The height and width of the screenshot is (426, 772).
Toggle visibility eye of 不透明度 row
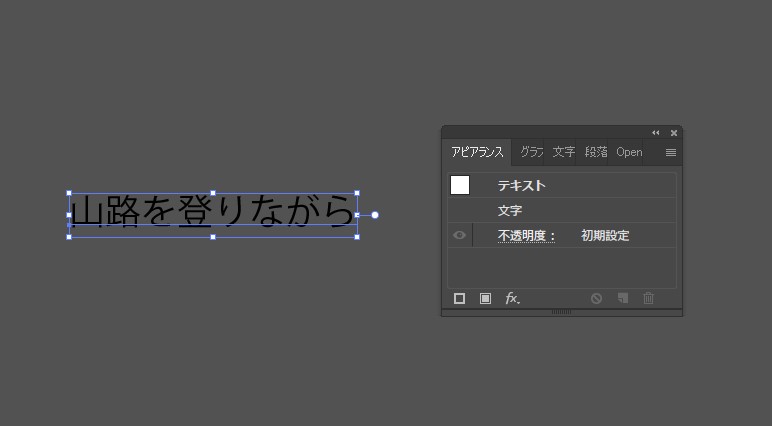coord(459,235)
